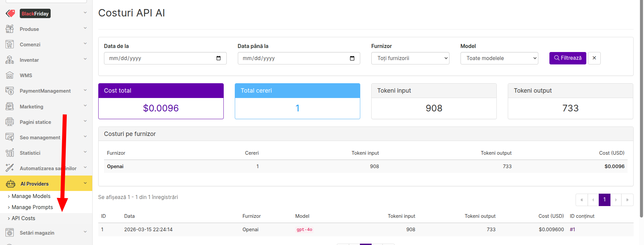Screen dimensions: 644x245
Task: Click the AI Providers robot icon
Action: point(10,184)
